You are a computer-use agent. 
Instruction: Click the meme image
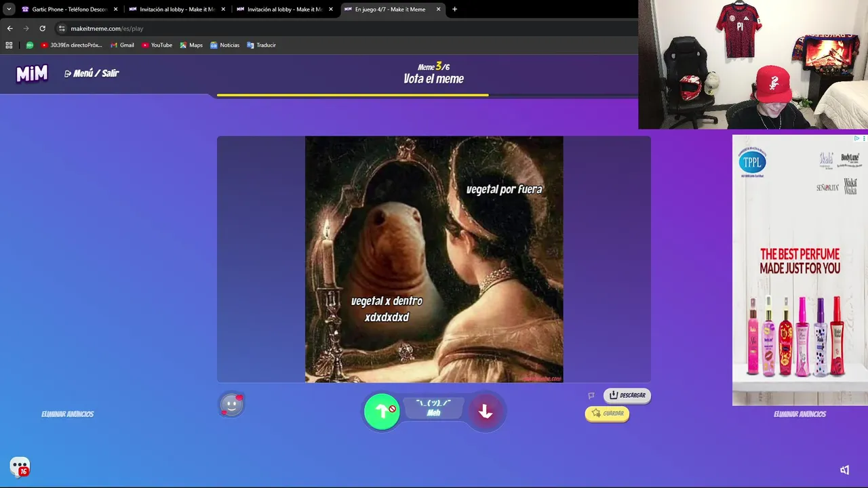(434, 259)
